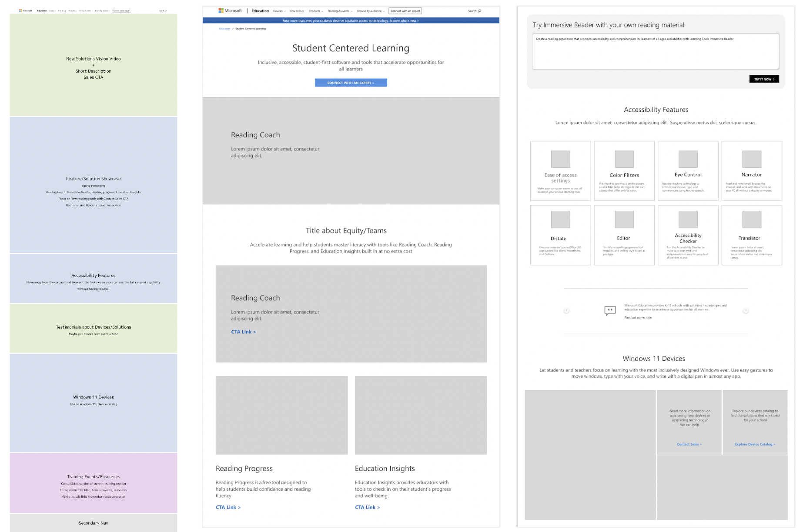Open the Contact Sales link
Image resolution: width=803 pixels, height=532 pixels.
[x=689, y=444]
